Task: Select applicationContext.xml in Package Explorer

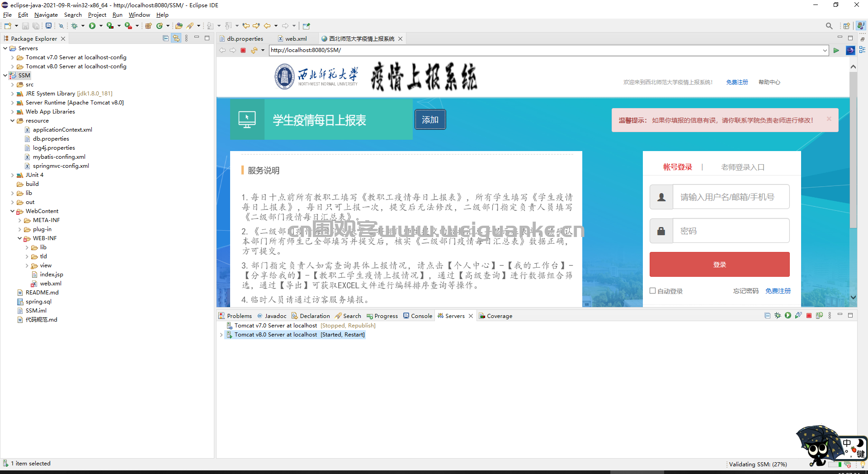Action: [x=62, y=130]
